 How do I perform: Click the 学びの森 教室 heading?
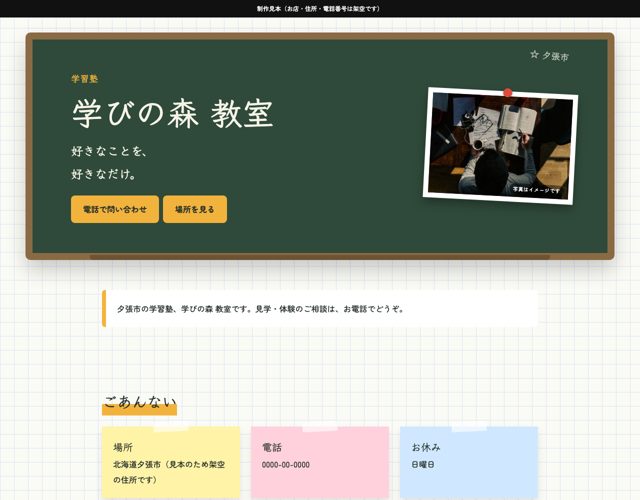point(172,113)
